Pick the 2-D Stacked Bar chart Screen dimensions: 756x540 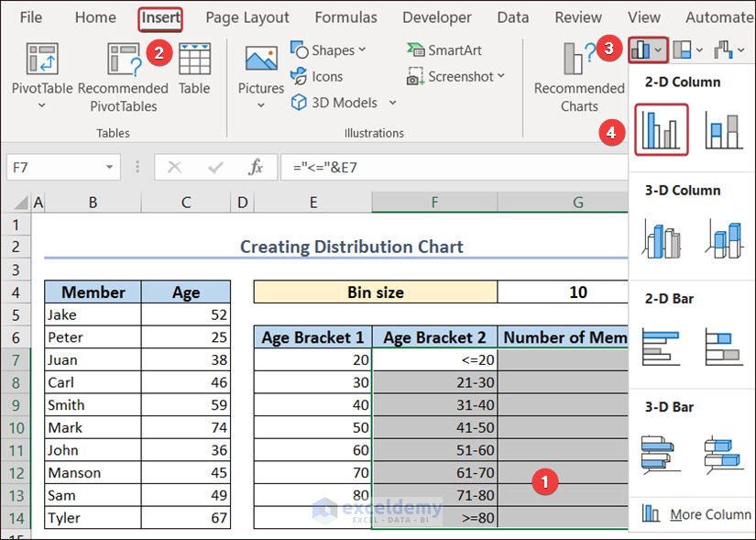(x=723, y=347)
